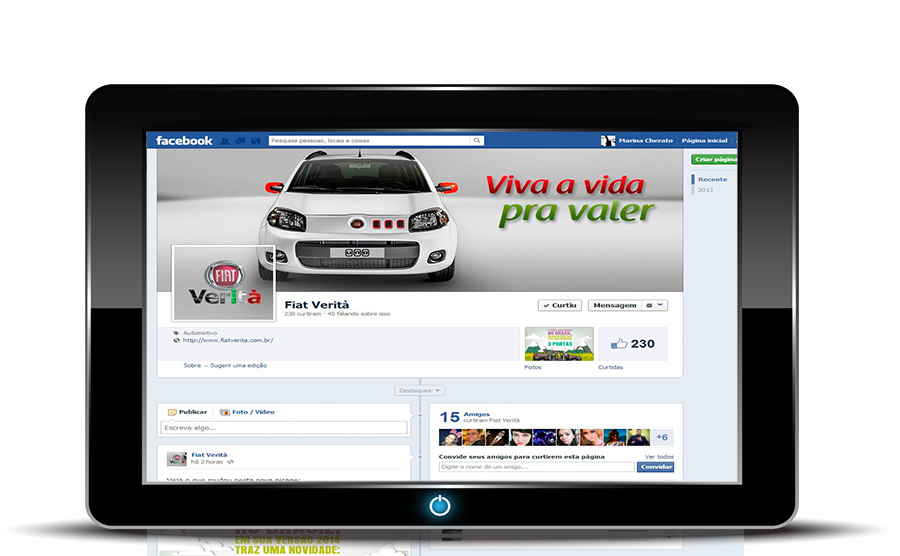Click the gear settings icon beside Mensagem
Image resolution: width=900 pixels, height=556 pixels.
click(x=649, y=305)
